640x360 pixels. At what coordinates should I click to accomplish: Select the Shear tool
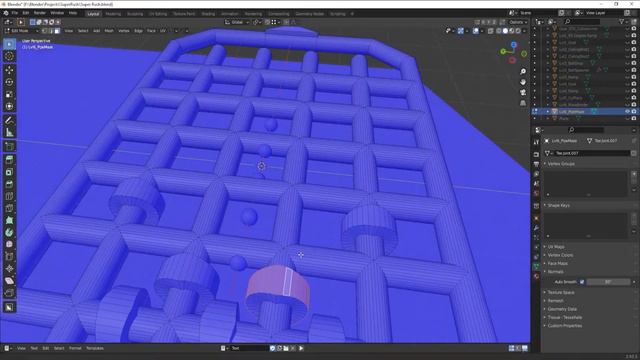coord(9,281)
